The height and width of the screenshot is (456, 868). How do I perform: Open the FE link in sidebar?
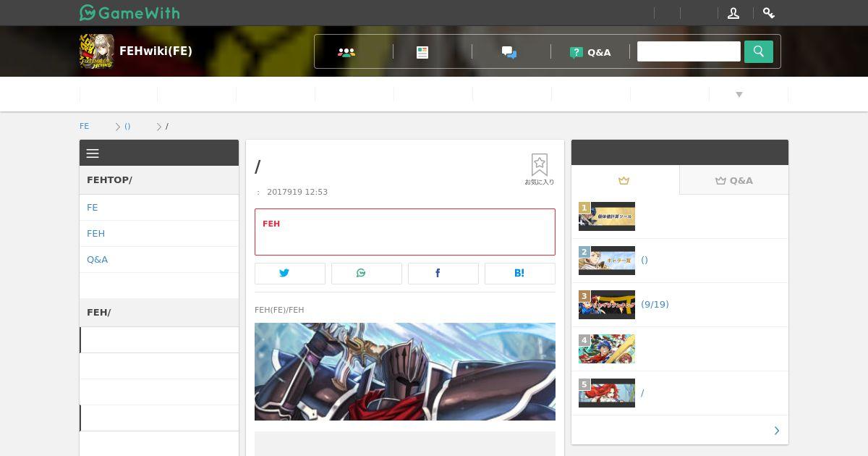click(159, 208)
